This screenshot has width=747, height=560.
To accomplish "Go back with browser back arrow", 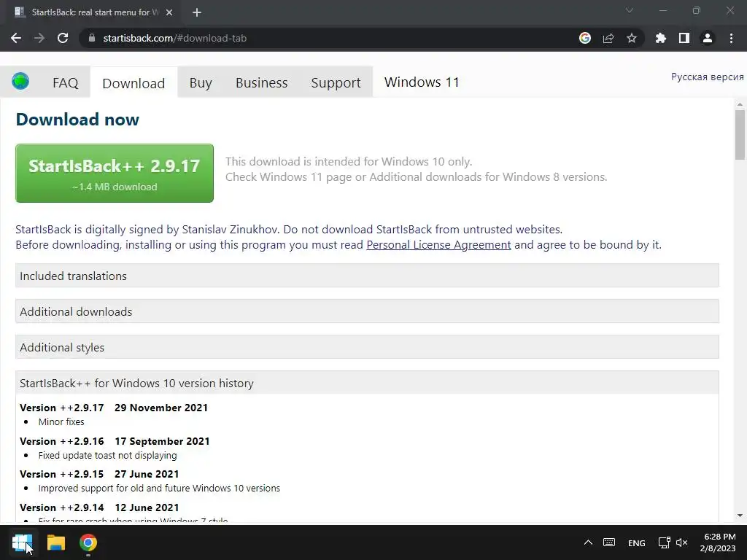I will point(16,38).
